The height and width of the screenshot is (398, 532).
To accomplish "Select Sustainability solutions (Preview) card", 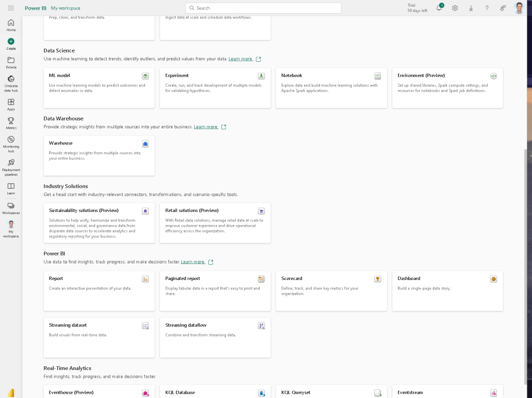I will click(x=99, y=223).
